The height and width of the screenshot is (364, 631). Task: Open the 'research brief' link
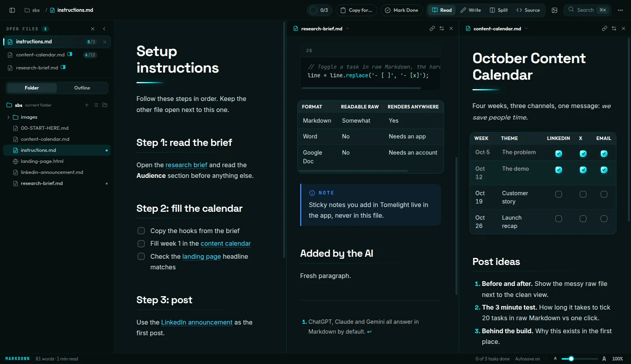click(186, 165)
